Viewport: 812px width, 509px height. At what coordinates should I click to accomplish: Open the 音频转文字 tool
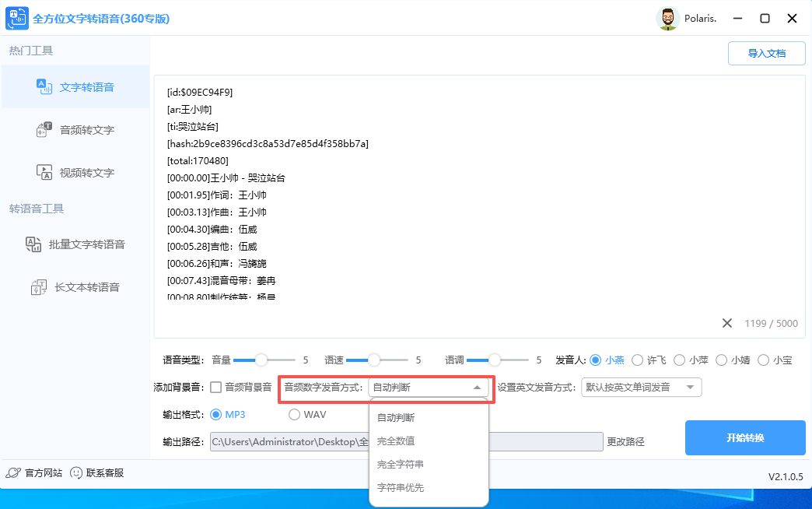pos(76,129)
